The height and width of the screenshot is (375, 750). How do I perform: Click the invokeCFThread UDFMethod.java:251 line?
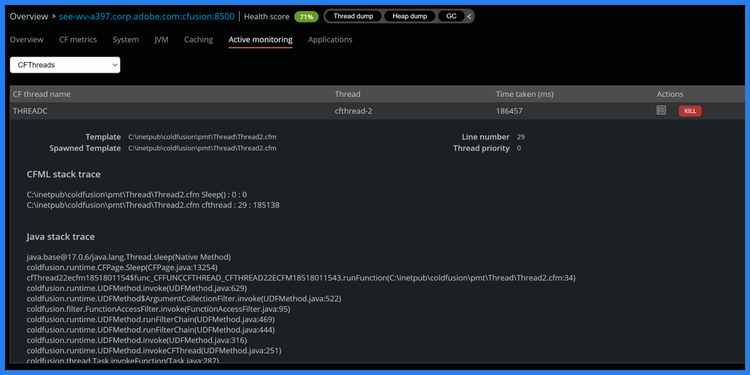click(x=154, y=351)
